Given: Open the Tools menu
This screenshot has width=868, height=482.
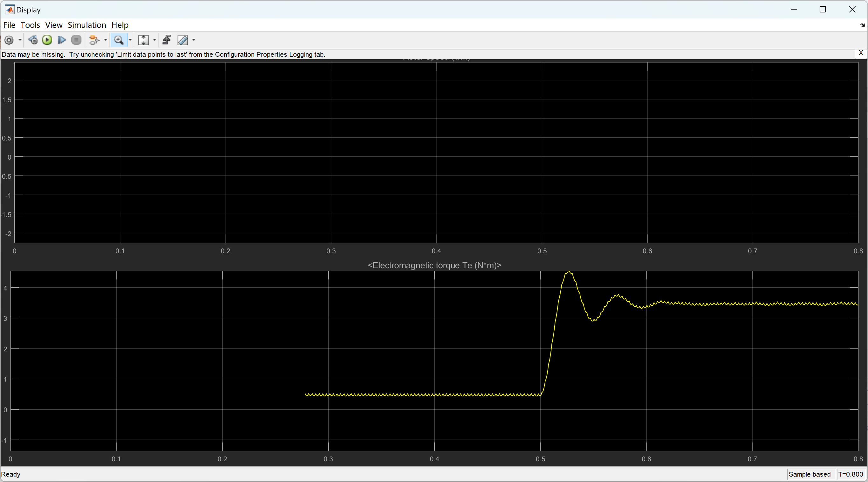Looking at the screenshot, I should pyautogui.click(x=30, y=25).
